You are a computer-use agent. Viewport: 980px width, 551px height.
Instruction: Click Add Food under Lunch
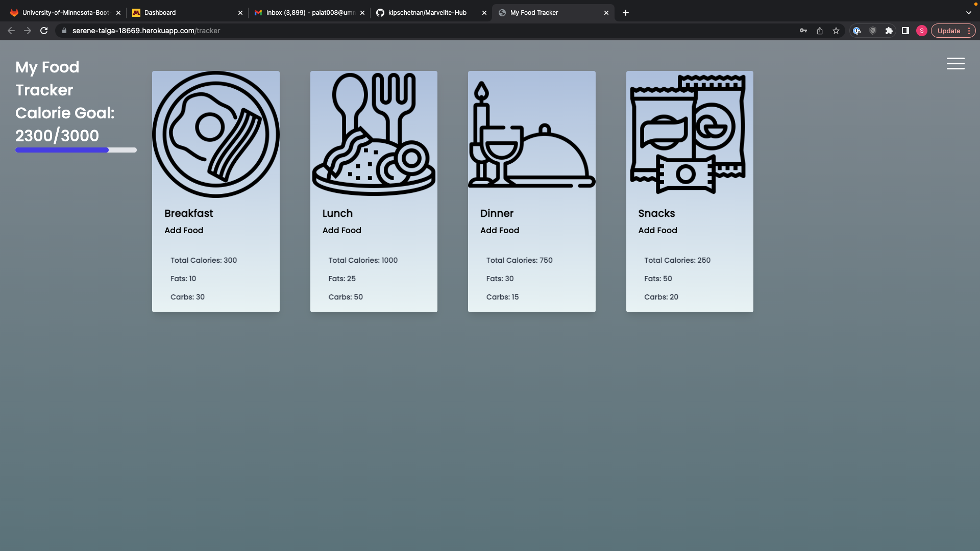(x=342, y=231)
